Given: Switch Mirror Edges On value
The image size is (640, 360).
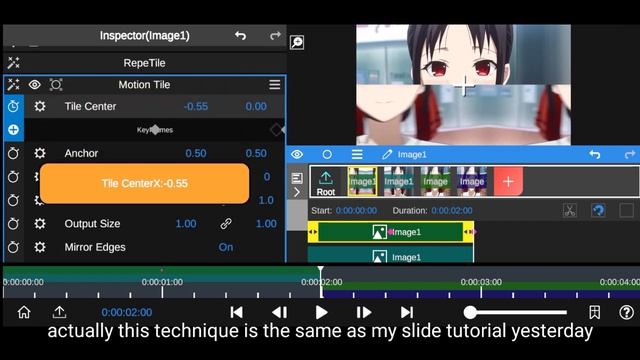Looking at the screenshot, I should 226,247.
